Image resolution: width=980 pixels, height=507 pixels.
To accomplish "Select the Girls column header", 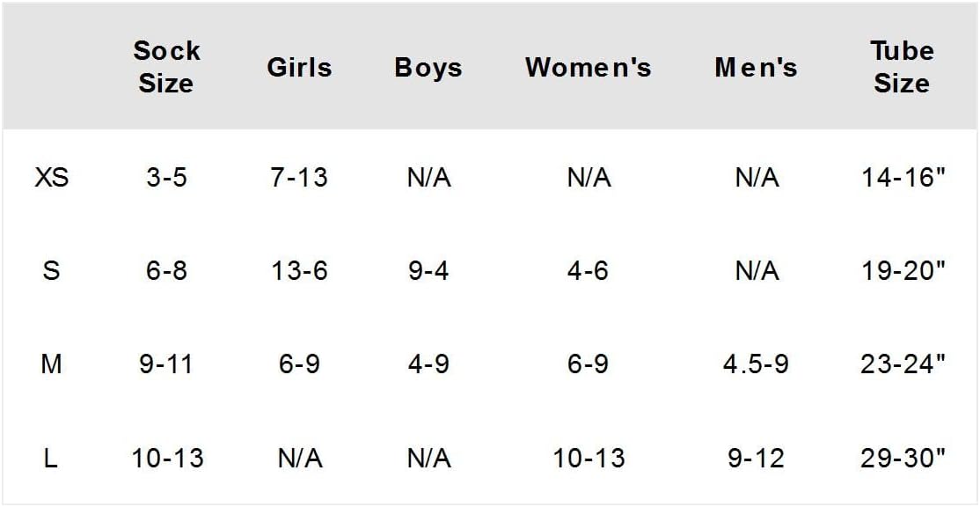I will (299, 68).
